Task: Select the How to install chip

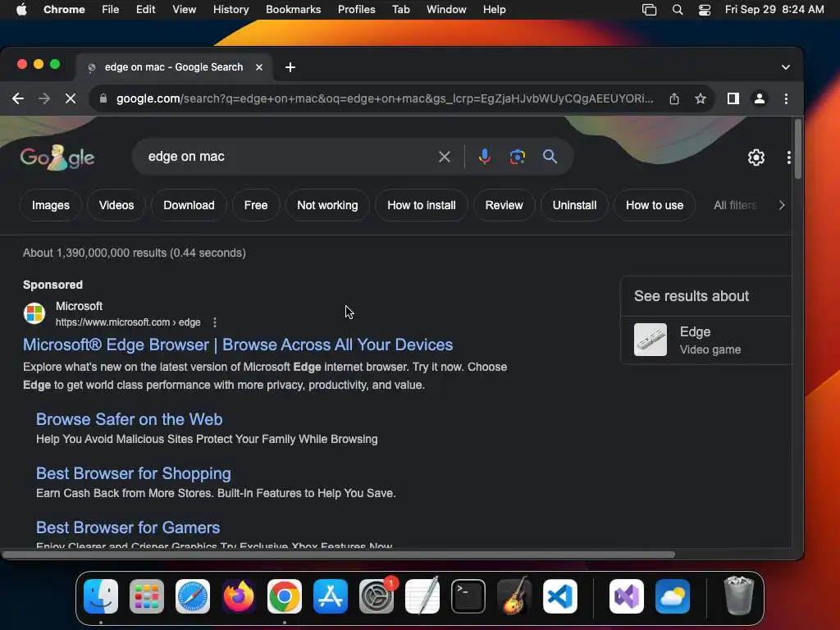Action: coord(421,205)
